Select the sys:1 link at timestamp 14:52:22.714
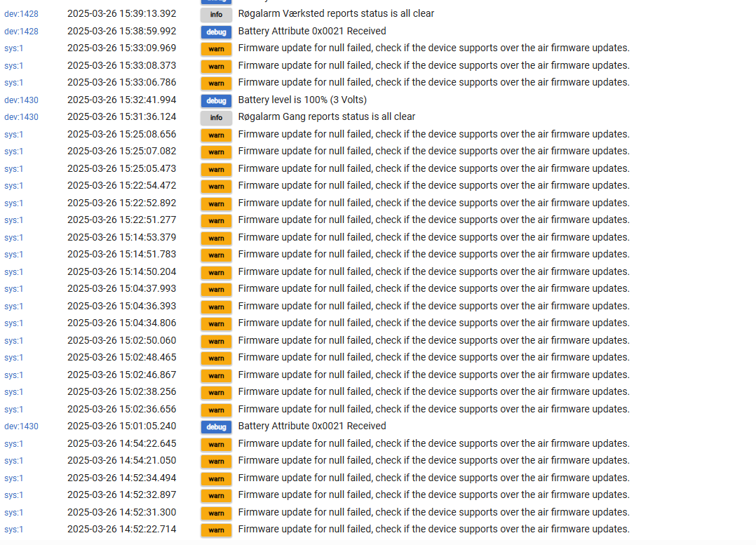756x545 pixels. (13, 530)
